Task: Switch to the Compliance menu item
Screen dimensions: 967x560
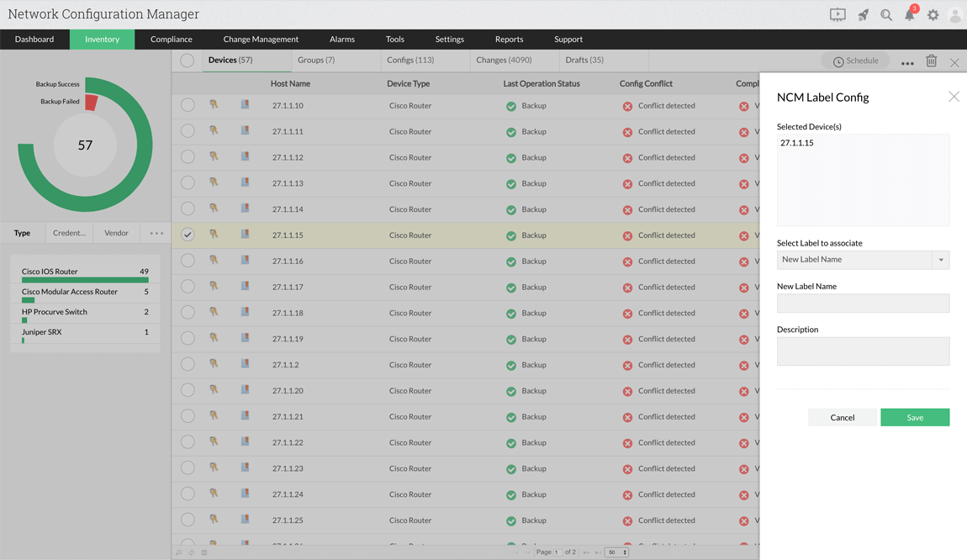Action: coord(171,39)
